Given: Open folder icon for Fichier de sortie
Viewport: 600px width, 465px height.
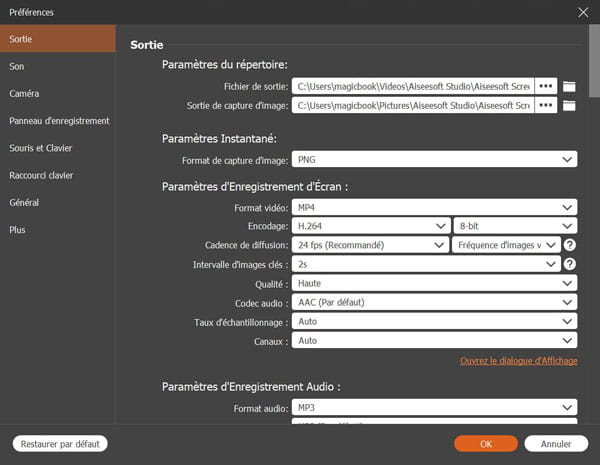Looking at the screenshot, I should click(570, 86).
